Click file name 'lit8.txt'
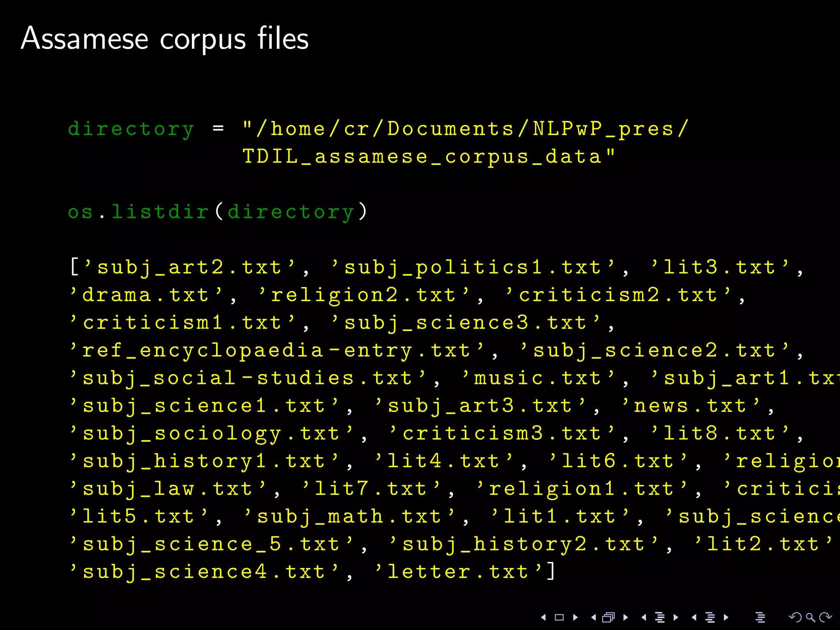 tap(719, 433)
